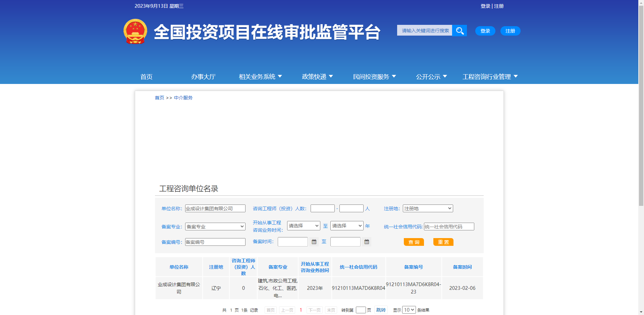Click inside the 单位名称 input field

tap(215, 208)
